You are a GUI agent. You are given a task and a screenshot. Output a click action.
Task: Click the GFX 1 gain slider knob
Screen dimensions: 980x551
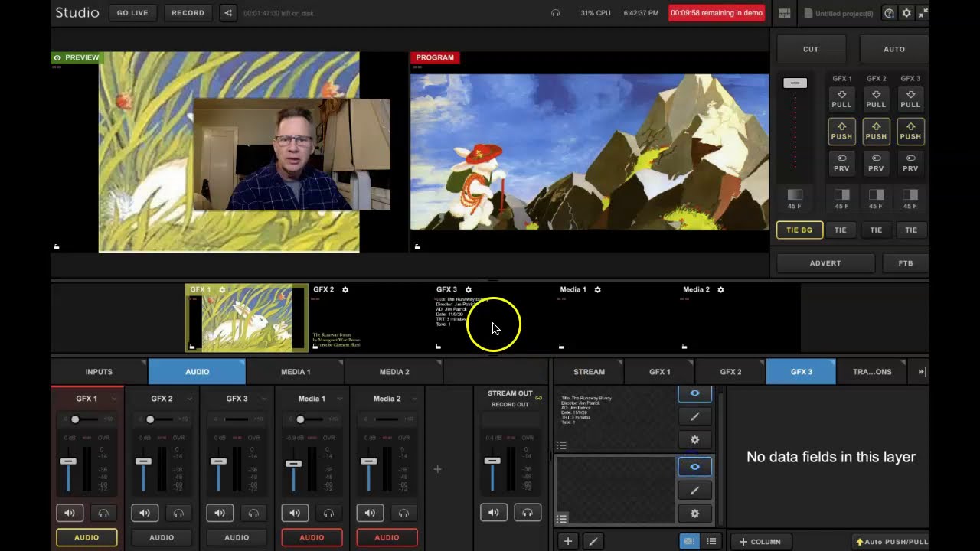pyautogui.click(x=75, y=419)
